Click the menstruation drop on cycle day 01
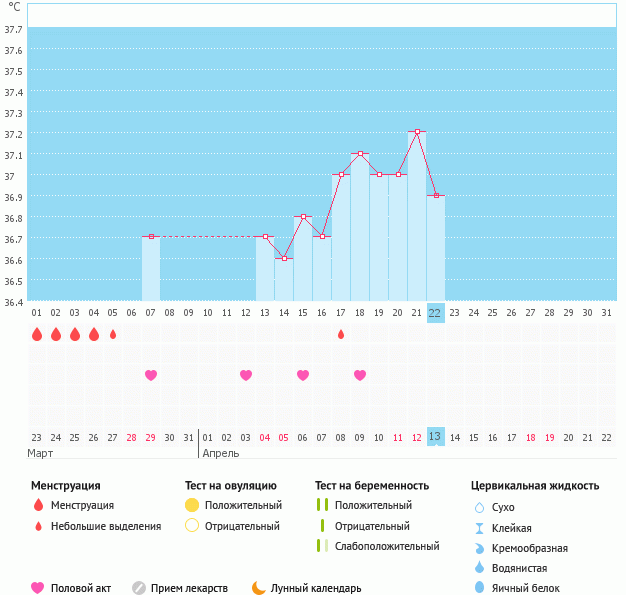 [37, 334]
